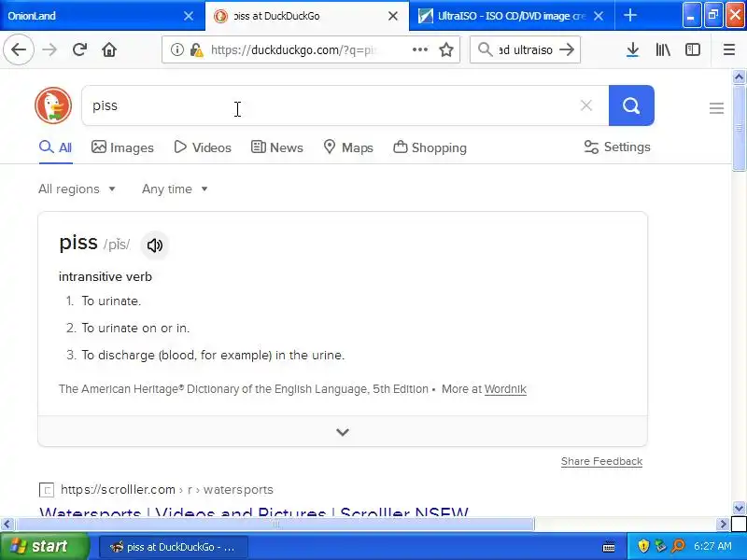The image size is (747, 560).
Task: Switch to News results
Action: pos(276,147)
